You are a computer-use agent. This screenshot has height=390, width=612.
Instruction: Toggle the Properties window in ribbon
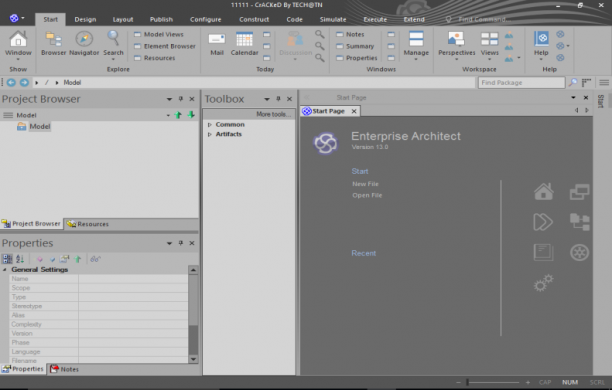[x=357, y=58]
